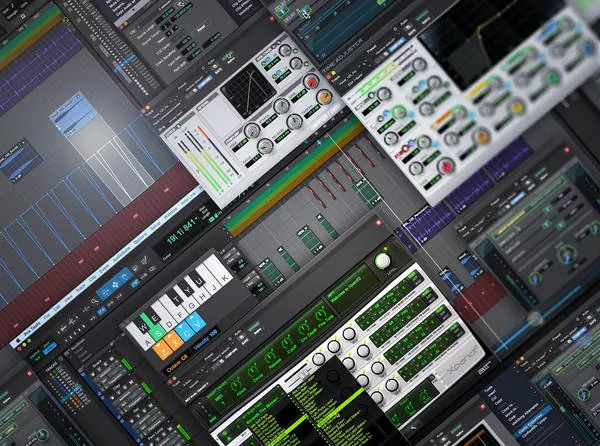Open the Apple menu in menu bar

pos(18,339)
